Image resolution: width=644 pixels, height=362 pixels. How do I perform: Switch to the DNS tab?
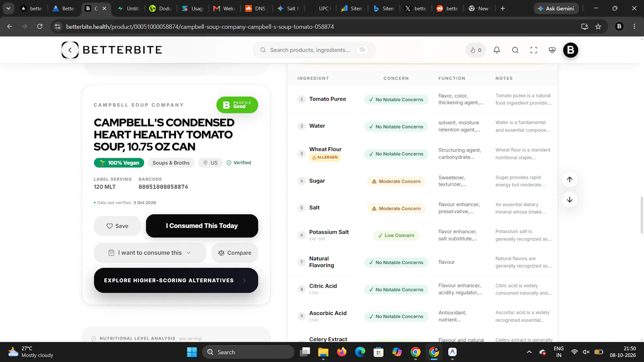[256, 8]
